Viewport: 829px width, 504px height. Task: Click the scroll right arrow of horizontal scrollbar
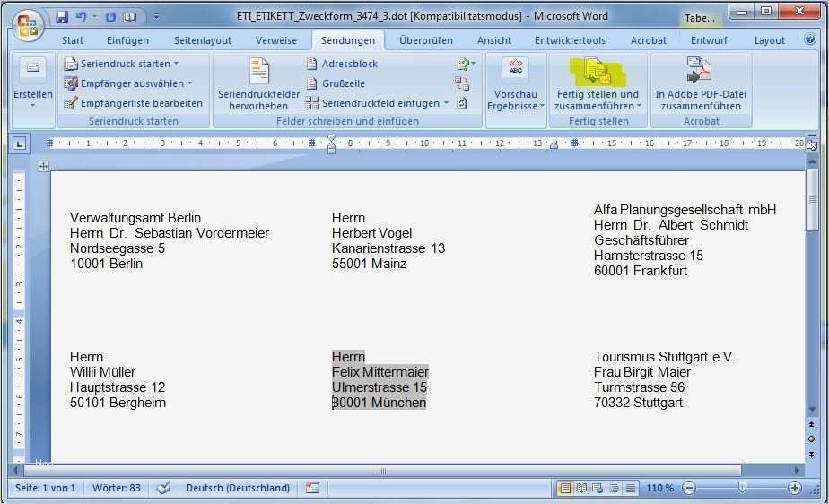[797, 470]
